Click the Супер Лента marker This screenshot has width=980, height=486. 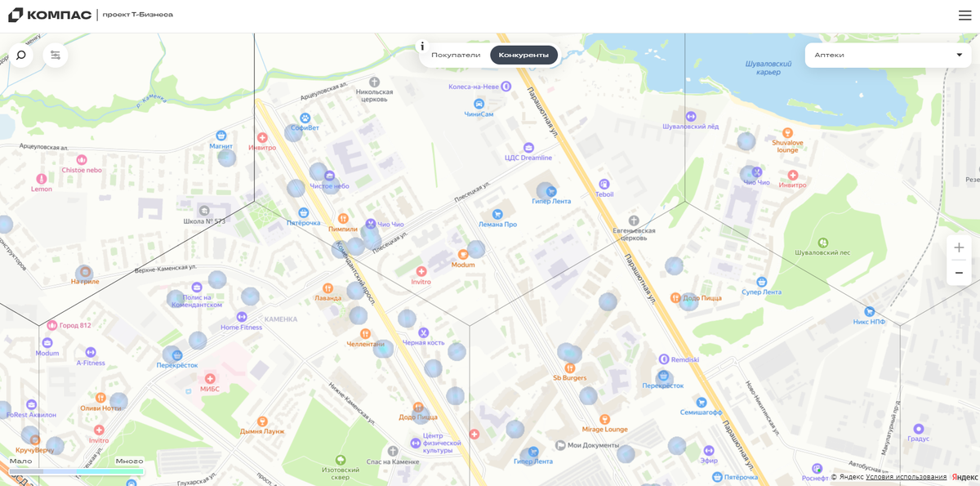point(762,282)
